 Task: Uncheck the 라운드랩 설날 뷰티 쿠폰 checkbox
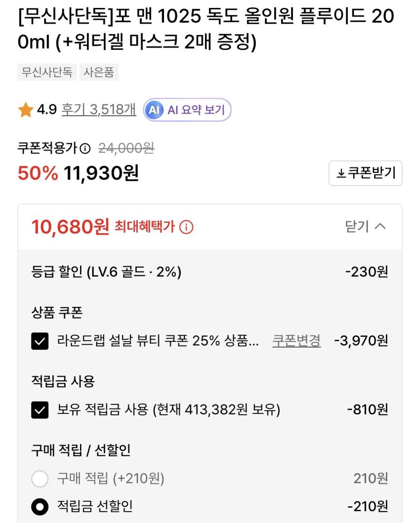pyautogui.click(x=40, y=341)
